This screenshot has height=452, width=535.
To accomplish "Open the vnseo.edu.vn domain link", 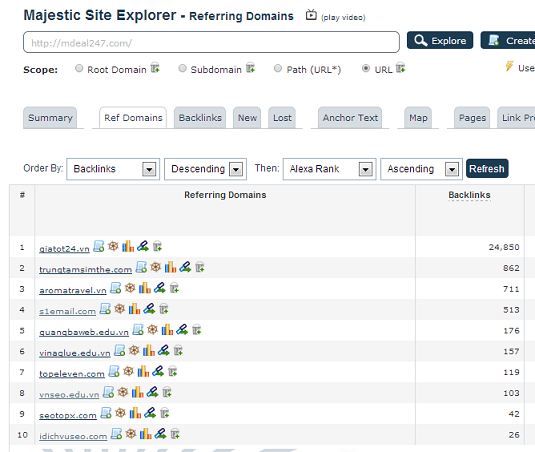I will click(x=69, y=395).
